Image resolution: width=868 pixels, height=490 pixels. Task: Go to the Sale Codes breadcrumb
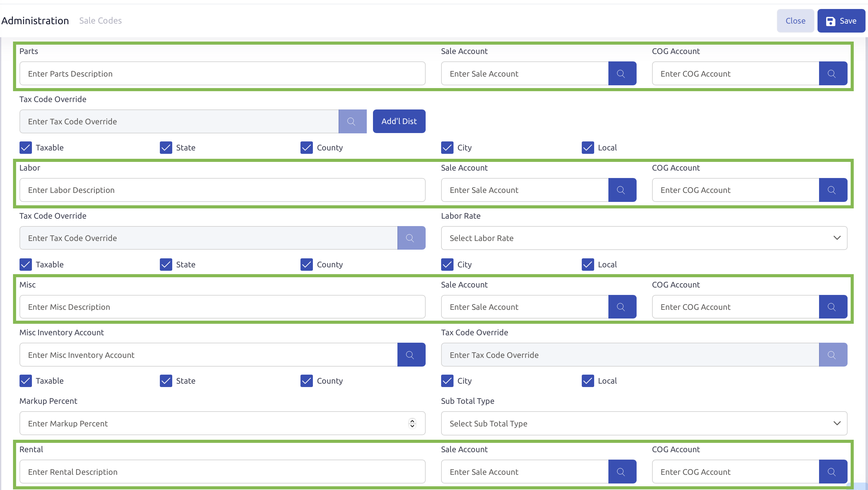coord(100,20)
